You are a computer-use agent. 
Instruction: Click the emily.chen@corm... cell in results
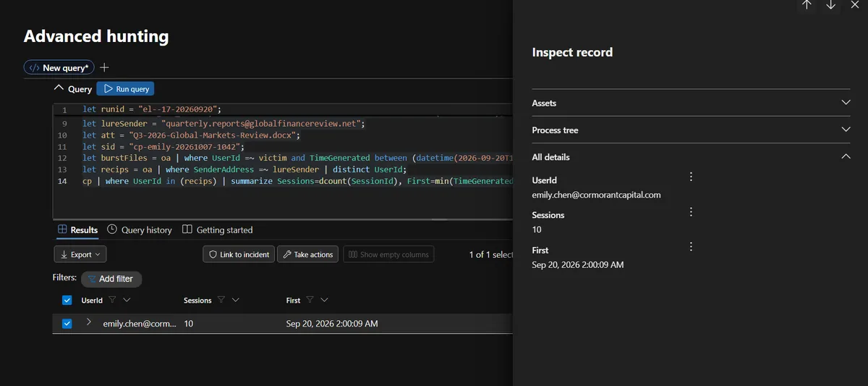pos(140,324)
